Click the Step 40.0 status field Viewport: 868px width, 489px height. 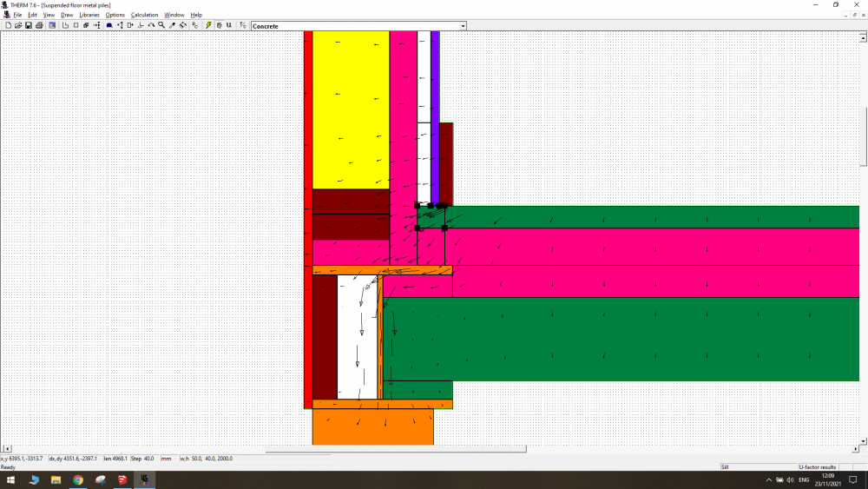[143, 459]
